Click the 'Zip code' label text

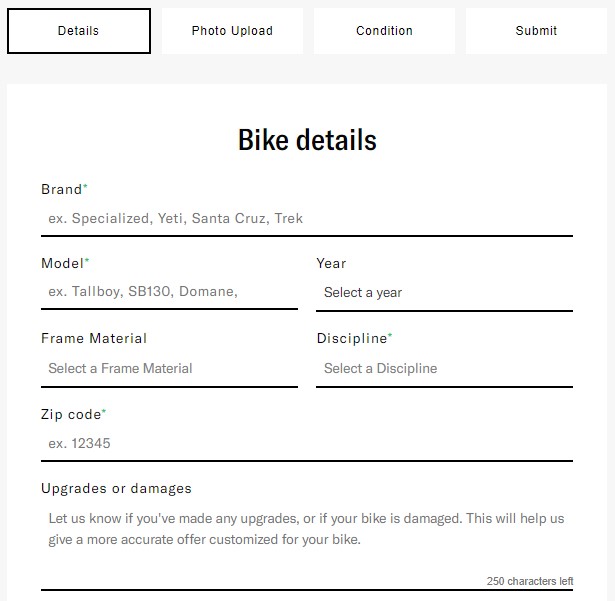click(x=71, y=413)
